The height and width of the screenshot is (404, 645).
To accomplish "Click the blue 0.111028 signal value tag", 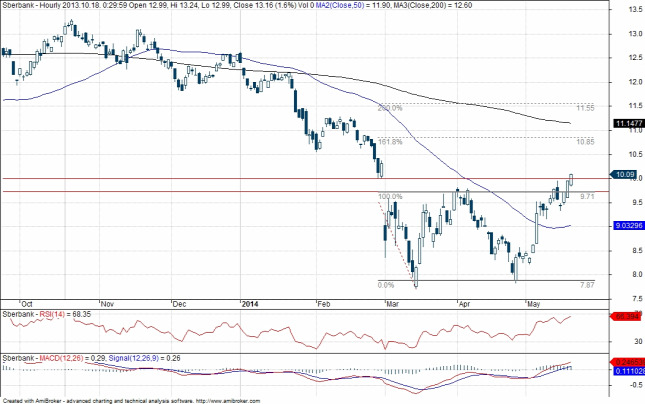I will coord(629,371).
